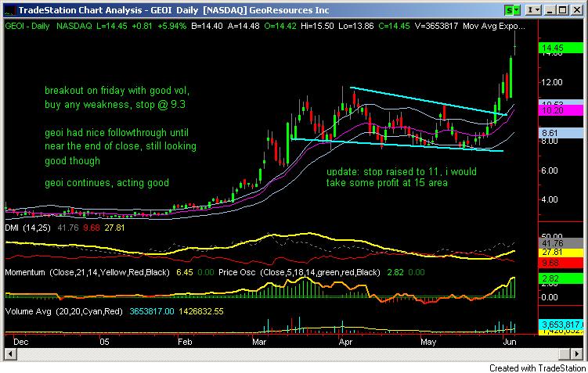
Task: Click the cyan 3,653,817 volume axis marker
Action: pos(561,325)
